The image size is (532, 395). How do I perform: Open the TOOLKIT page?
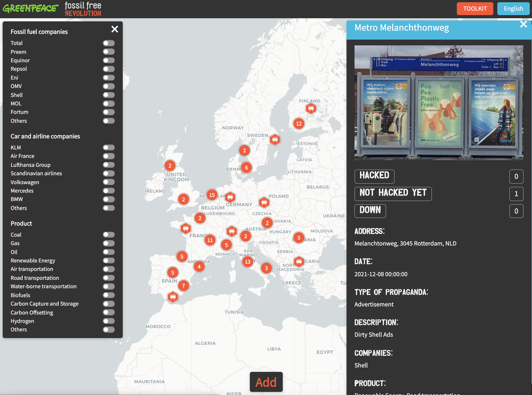click(x=475, y=8)
